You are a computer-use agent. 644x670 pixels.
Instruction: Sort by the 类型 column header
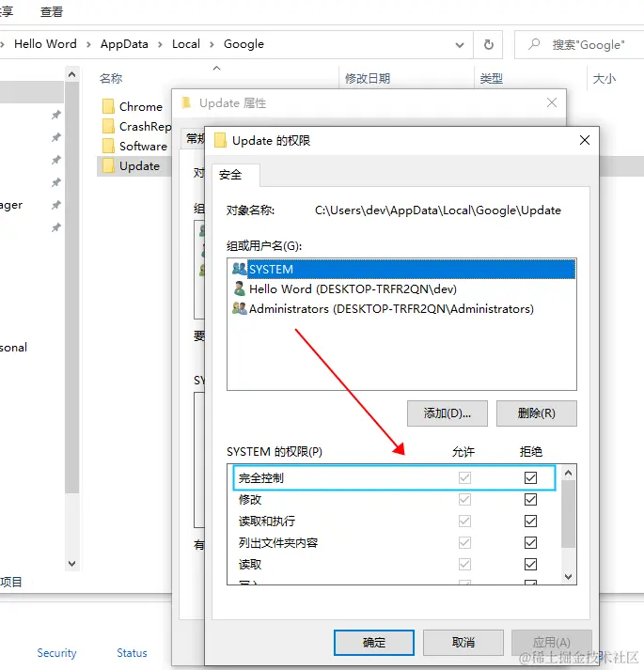coord(492,79)
